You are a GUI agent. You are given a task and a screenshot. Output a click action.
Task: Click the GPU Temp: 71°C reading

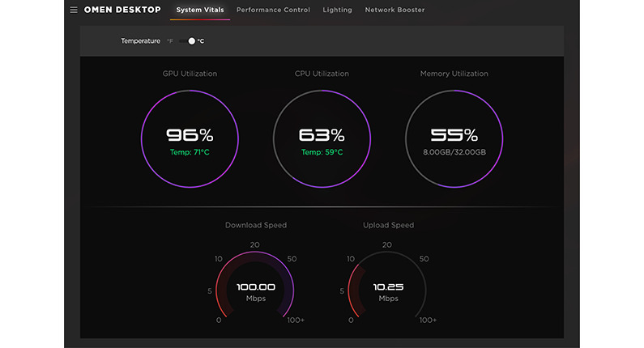tap(190, 152)
